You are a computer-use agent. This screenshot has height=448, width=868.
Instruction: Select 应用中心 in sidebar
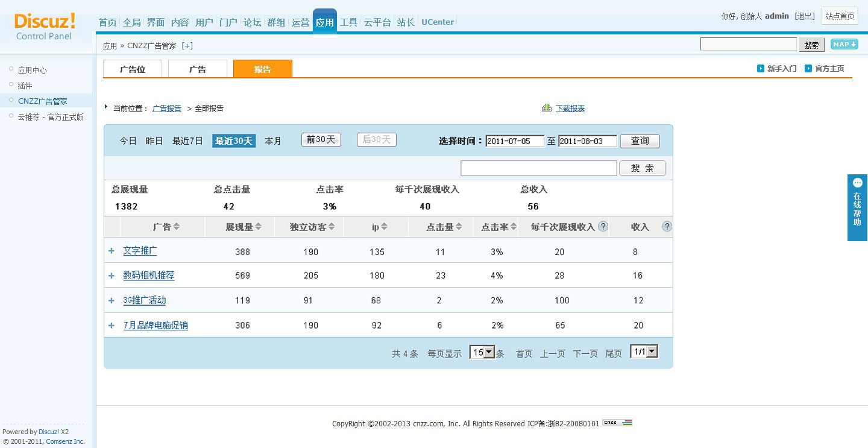[32, 70]
